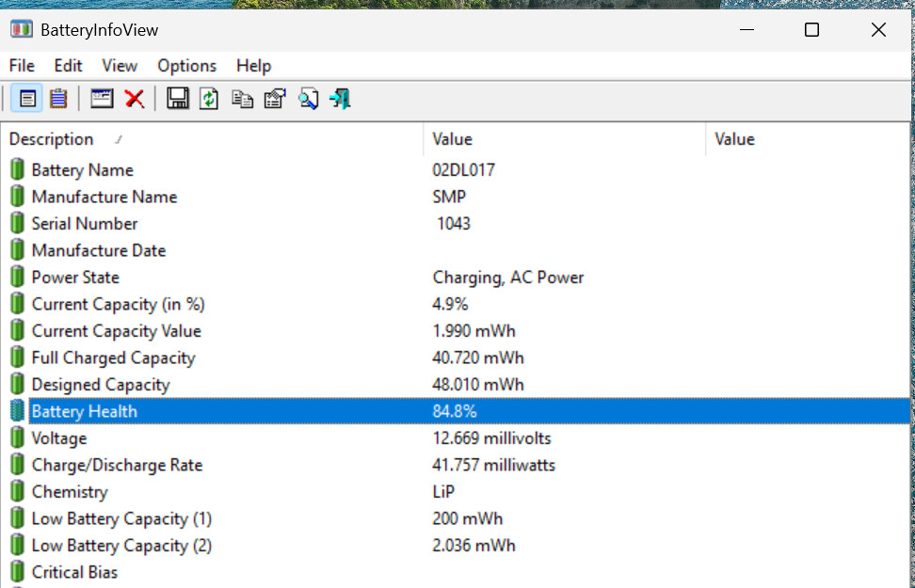Open the Options menu
The width and height of the screenshot is (915, 588).
pyautogui.click(x=186, y=65)
